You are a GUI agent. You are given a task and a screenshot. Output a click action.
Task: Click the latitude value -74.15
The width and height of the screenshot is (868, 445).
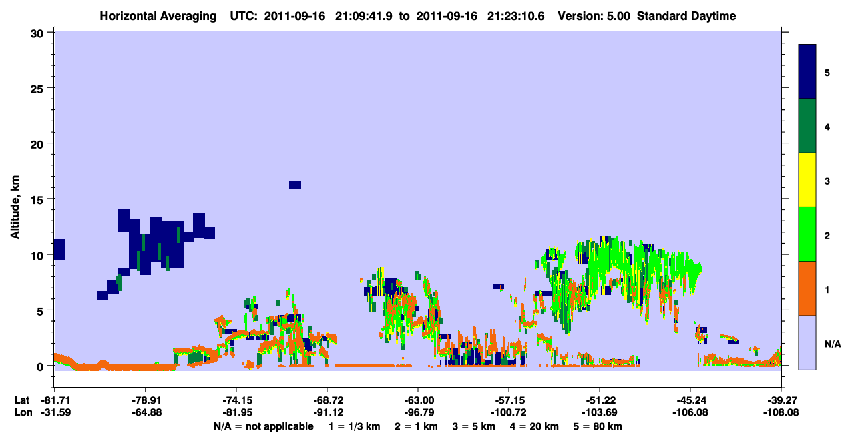point(236,400)
